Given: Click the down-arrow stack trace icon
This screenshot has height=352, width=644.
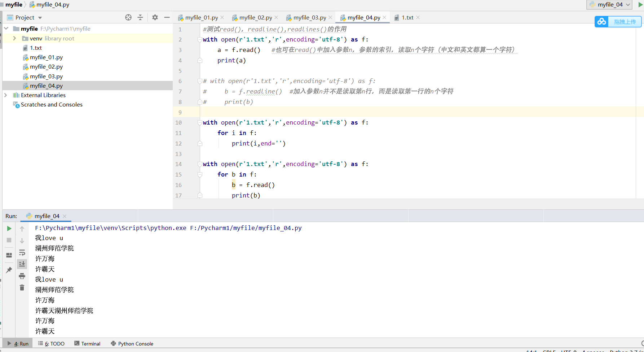Looking at the screenshot, I should [22, 240].
